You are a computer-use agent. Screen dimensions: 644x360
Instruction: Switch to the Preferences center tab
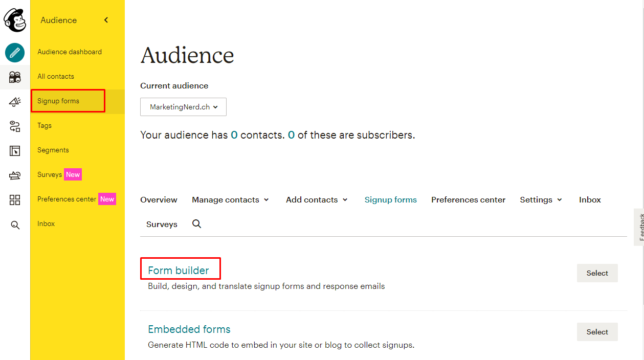coord(468,200)
